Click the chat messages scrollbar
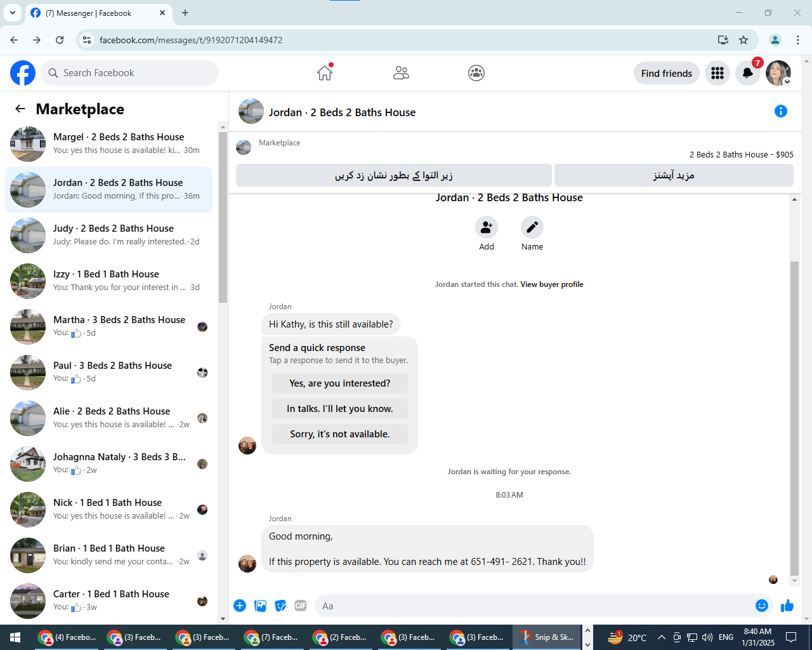 point(794,419)
